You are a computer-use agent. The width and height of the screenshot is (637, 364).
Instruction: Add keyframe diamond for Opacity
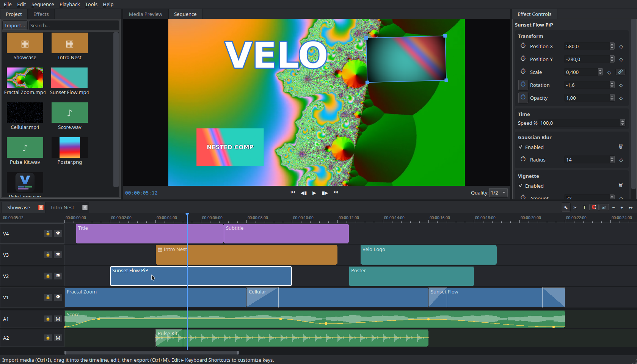(621, 98)
